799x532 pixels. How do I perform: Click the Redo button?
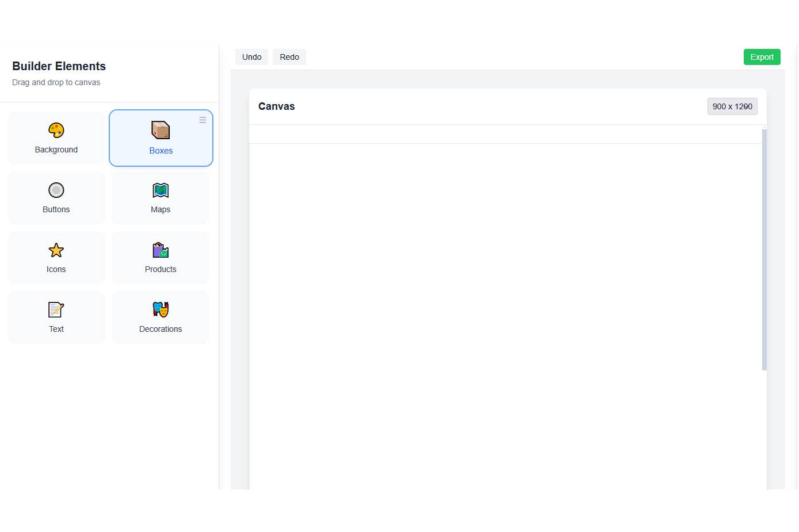(289, 56)
